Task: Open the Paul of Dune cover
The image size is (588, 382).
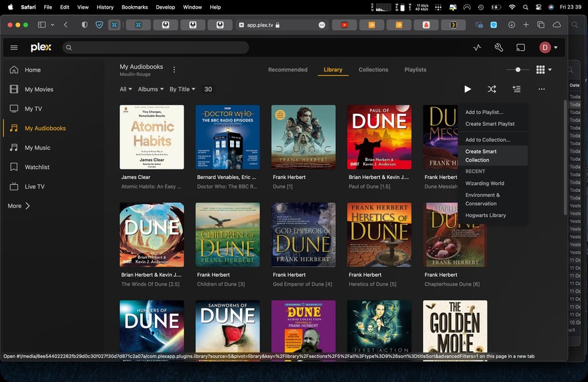Action: (x=379, y=137)
